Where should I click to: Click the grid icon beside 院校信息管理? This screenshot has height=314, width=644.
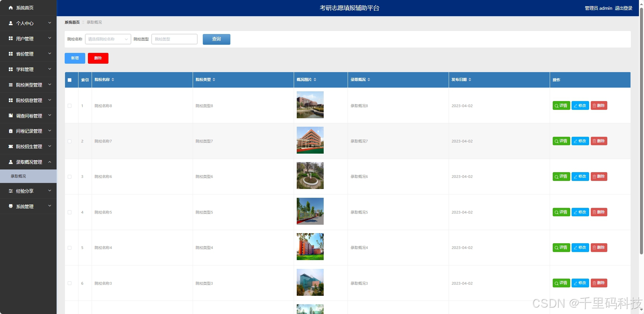click(x=11, y=100)
